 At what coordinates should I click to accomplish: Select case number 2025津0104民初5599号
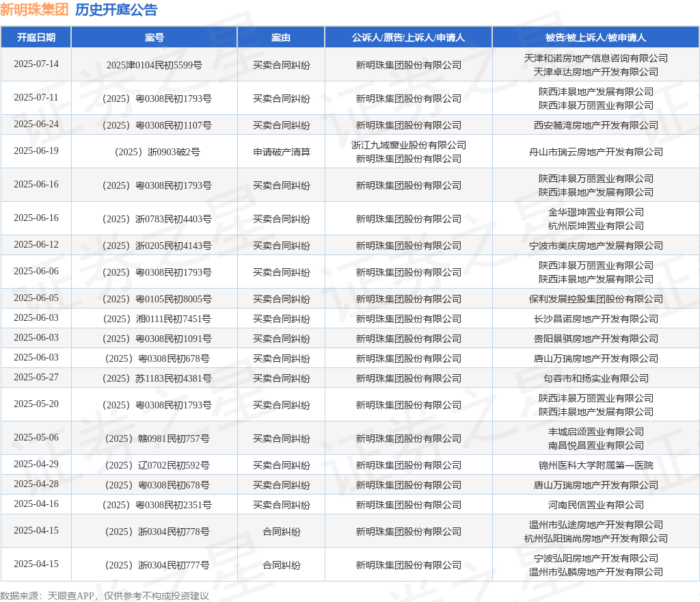coord(154,65)
